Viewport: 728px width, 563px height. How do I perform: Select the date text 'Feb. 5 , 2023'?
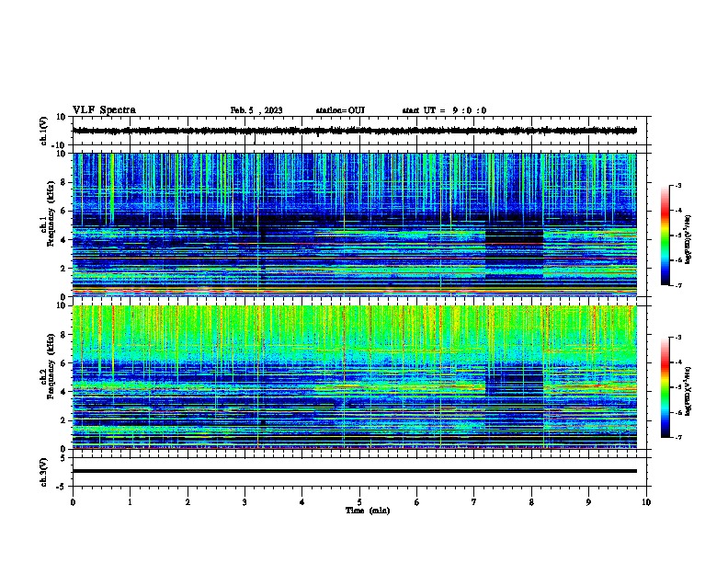point(256,110)
